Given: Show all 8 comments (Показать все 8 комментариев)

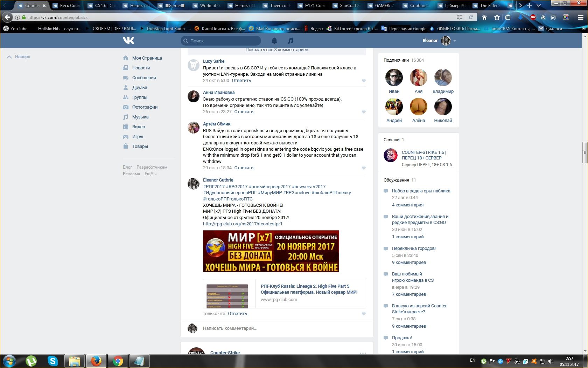Looking at the screenshot, I should pos(277,50).
